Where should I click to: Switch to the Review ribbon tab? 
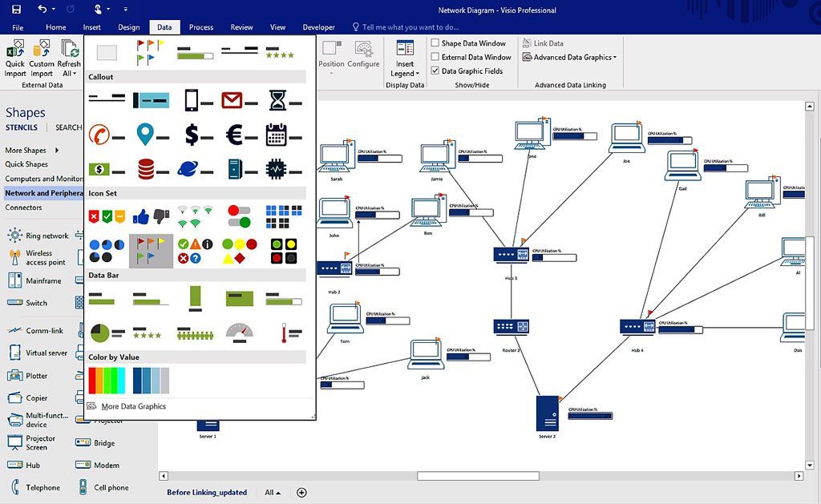pos(241,27)
